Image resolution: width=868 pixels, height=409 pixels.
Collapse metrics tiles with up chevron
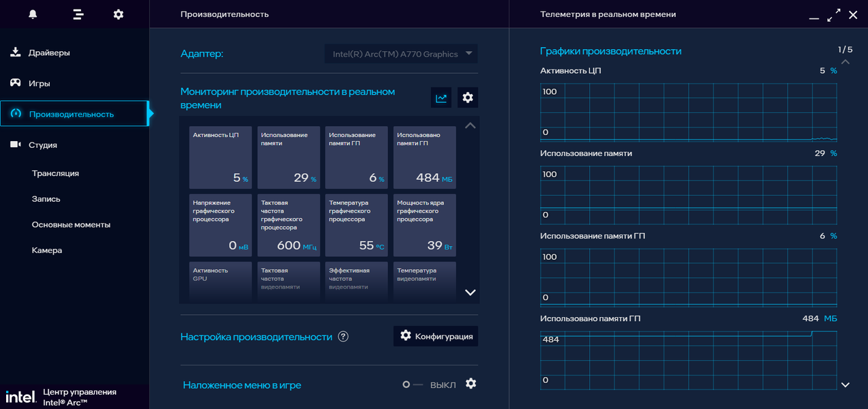point(470,125)
